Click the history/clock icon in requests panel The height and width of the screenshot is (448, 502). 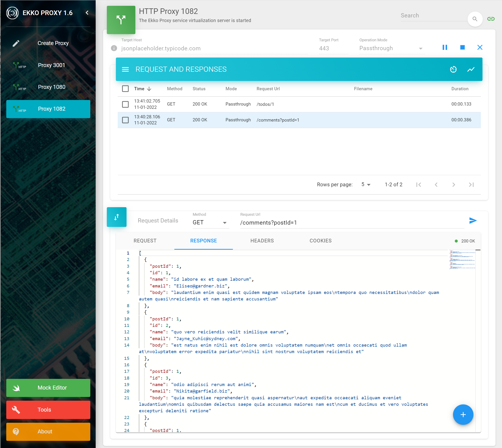(453, 69)
